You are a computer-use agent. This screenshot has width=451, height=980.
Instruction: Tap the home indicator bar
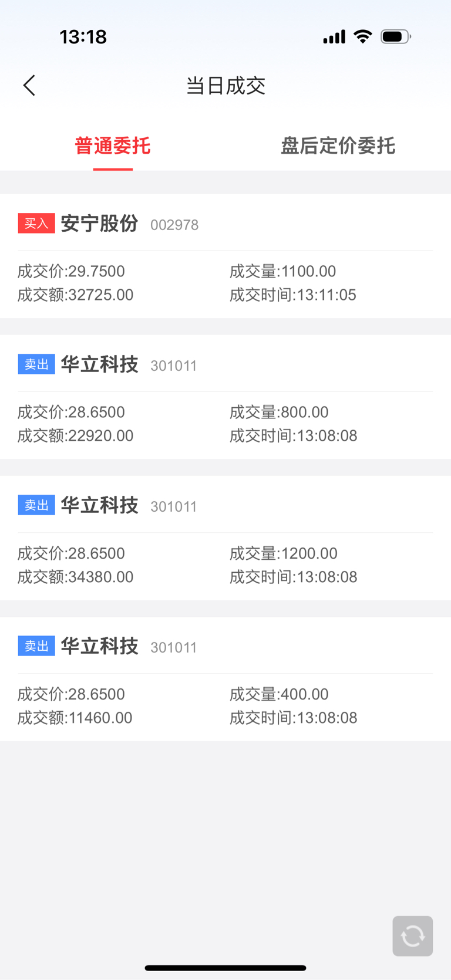tap(225, 968)
